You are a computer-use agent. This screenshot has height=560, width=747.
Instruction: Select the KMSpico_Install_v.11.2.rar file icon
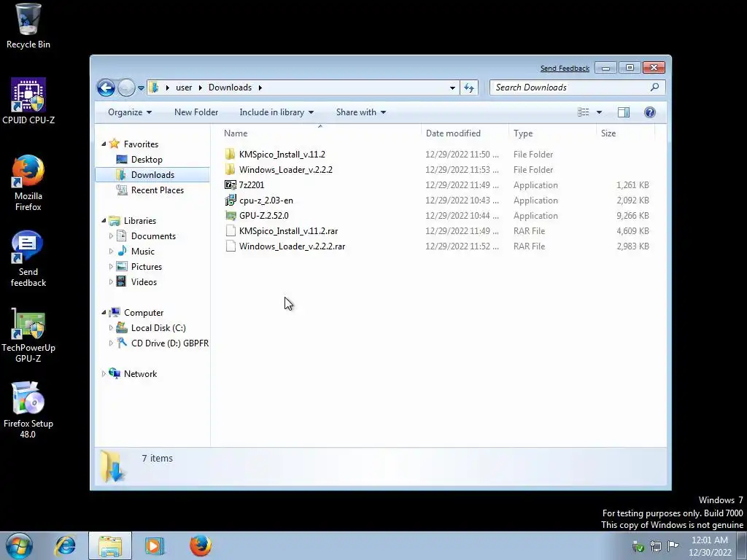coord(231,231)
